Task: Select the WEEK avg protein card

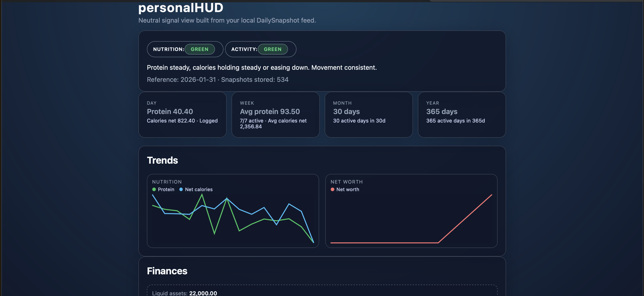Action: pyautogui.click(x=275, y=115)
